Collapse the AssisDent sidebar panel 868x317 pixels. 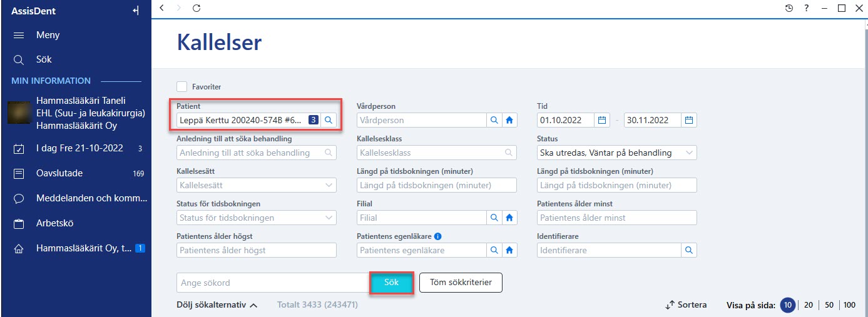click(136, 10)
